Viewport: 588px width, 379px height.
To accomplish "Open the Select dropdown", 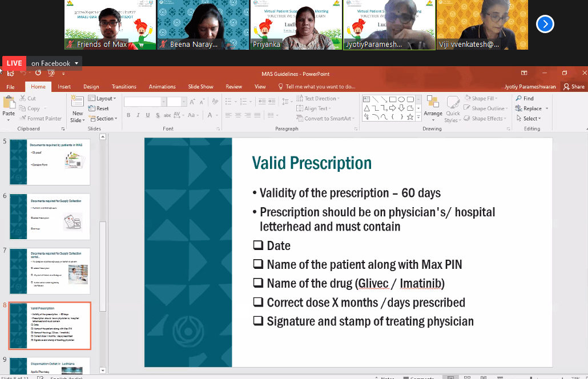I will pos(529,119).
